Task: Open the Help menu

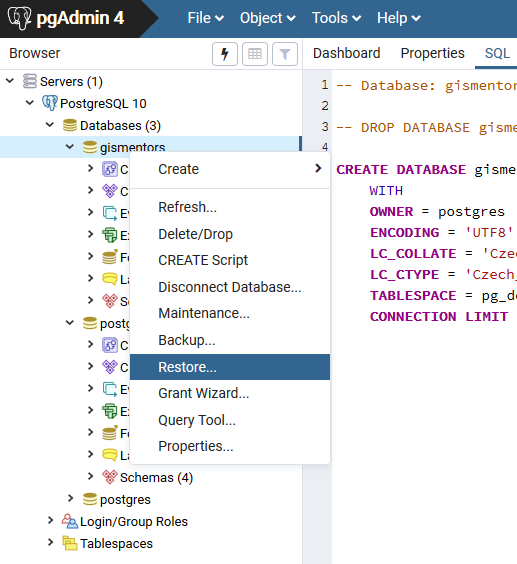Action: 399,18
